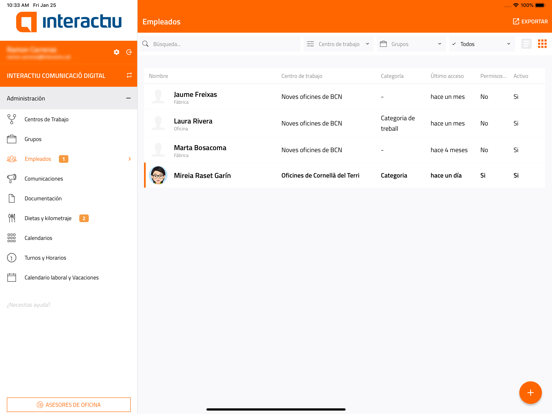This screenshot has width=552, height=414.
Task: Click INTERACTIU COMUNICACIÓ DIGITAL company name
Action: pos(56,76)
